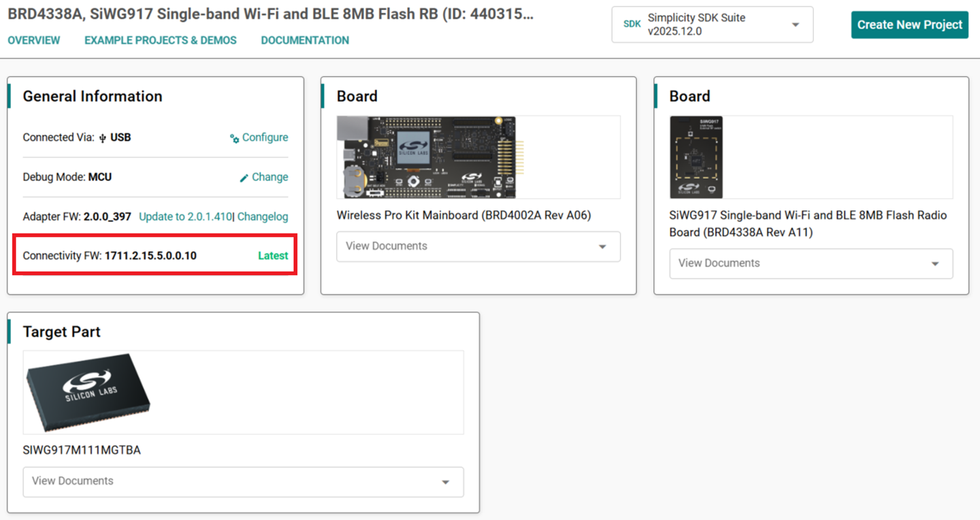Switch to the Overview tab

click(34, 40)
